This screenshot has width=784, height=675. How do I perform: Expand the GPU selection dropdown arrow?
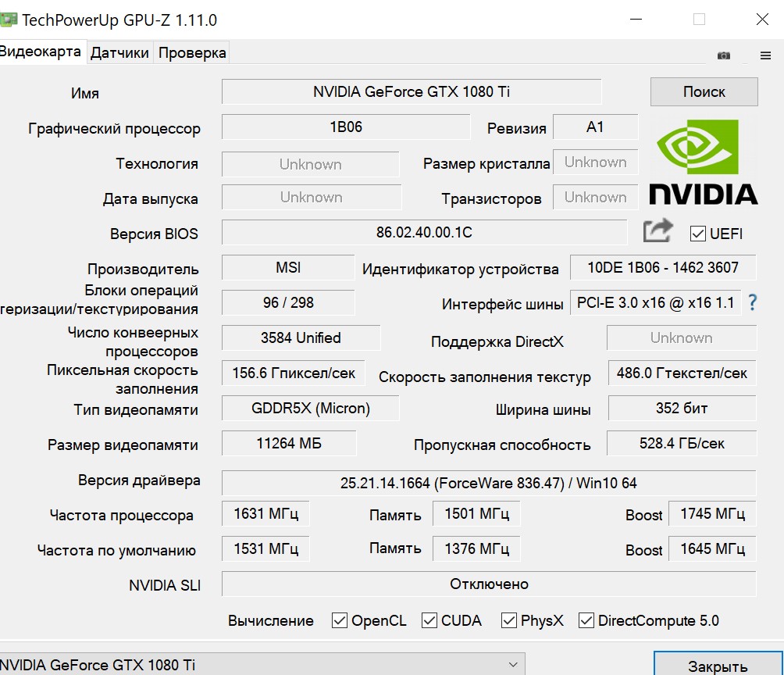(x=513, y=665)
